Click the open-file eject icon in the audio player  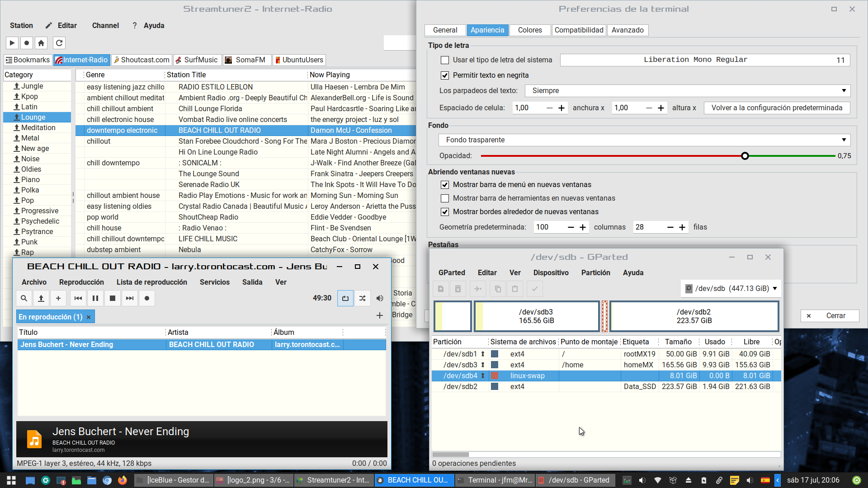point(41,298)
